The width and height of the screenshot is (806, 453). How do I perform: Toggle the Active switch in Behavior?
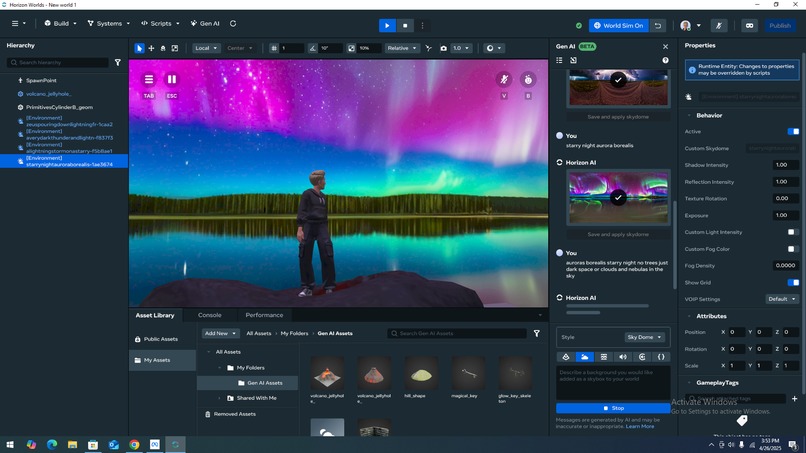tap(793, 132)
